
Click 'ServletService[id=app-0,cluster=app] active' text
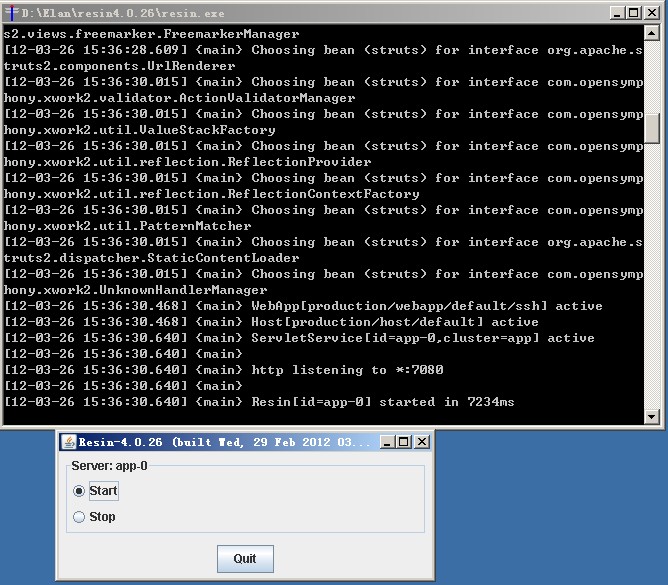click(423, 337)
